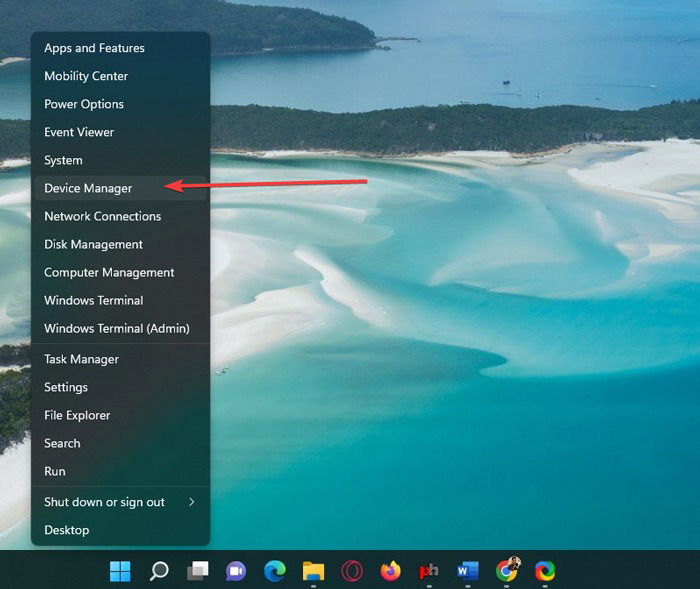The width and height of the screenshot is (700, 589).
Task: Open Chrome with the profile photo badge
Action: tap(507, 569)
